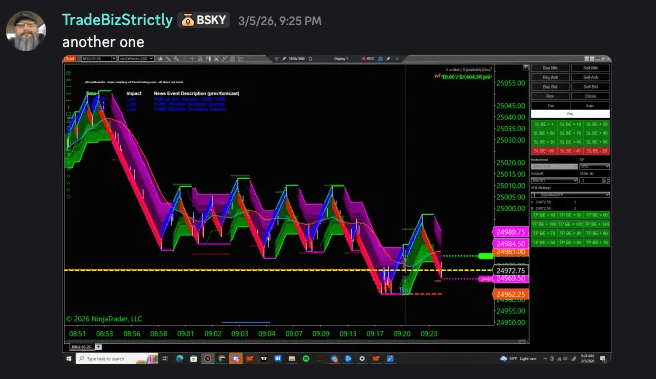Click the bar type icon in chart toolbar
Screen dimensions: 656x379
tap(160, 59)
